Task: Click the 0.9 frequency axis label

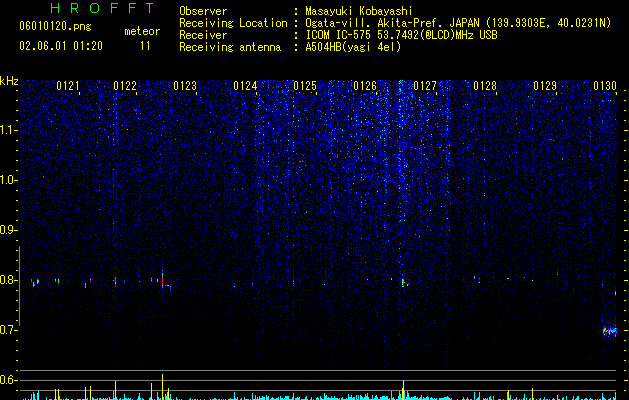Action: pyautogui.click(x=9, y=230)
